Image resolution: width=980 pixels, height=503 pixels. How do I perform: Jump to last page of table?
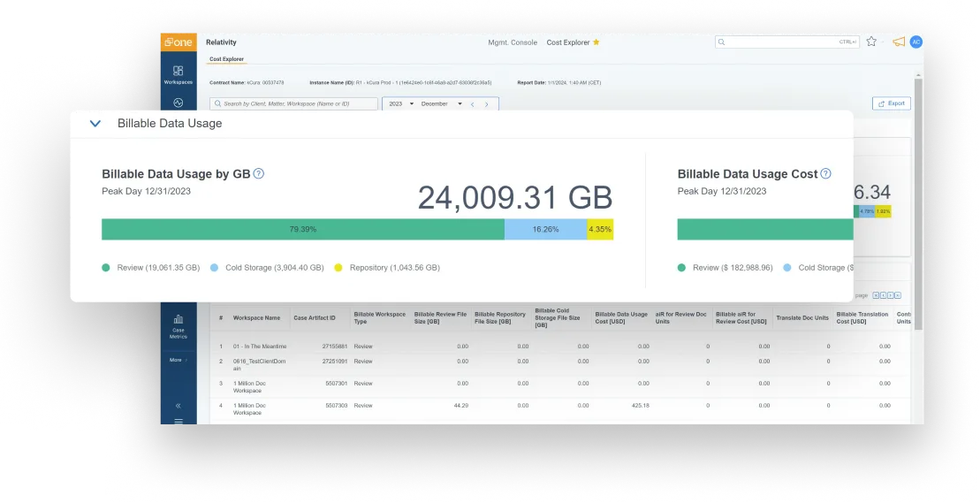898,295
